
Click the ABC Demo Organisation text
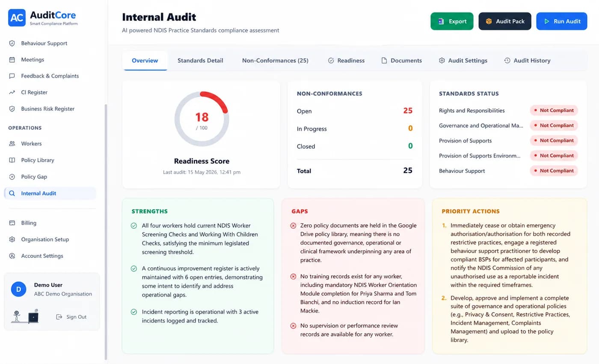pyautogui.click(x=63, y=294)
